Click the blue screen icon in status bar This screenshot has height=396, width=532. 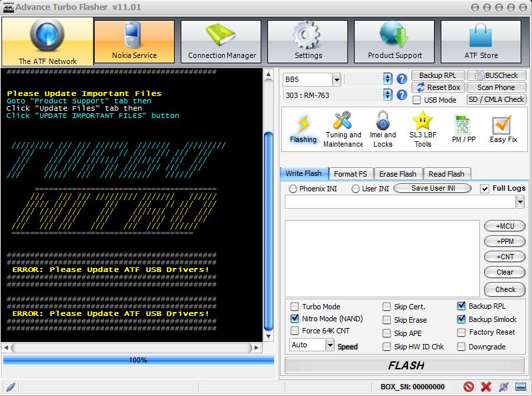520,387
